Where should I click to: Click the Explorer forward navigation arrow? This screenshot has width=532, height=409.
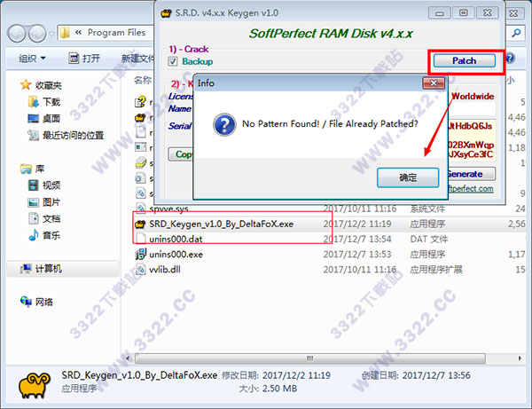(37, 33)
